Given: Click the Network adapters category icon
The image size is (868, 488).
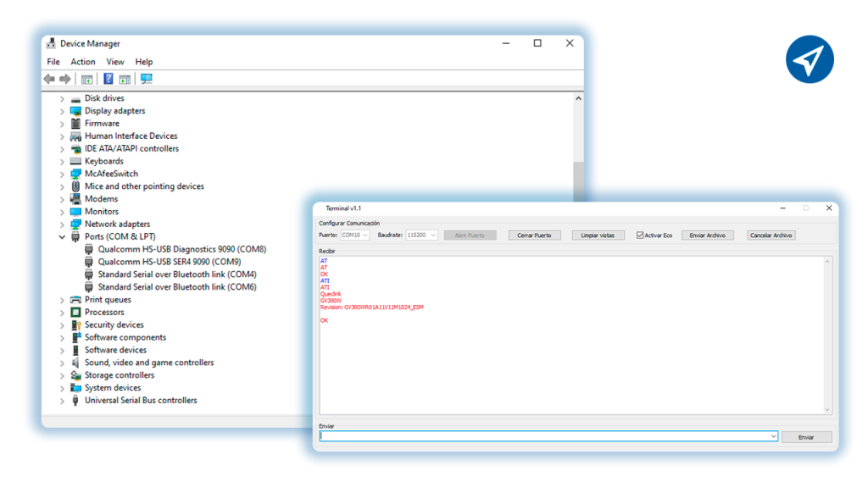Looking at the screenshot, I should click(75, 224).
